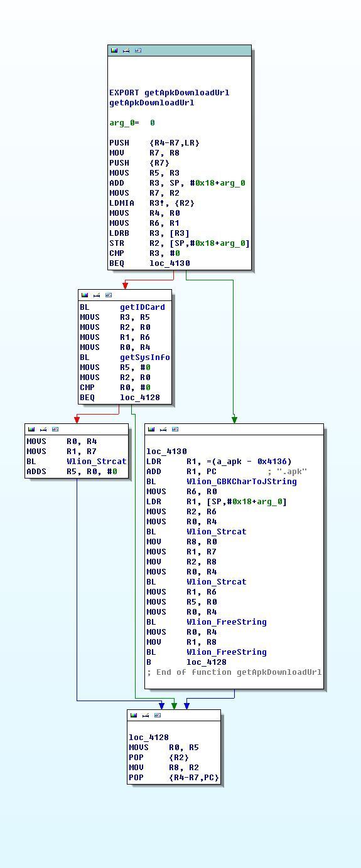Select the PUSH {R4-R7,LR} instruction
Screen dimensions: 361x868
[x=154, y=143]
